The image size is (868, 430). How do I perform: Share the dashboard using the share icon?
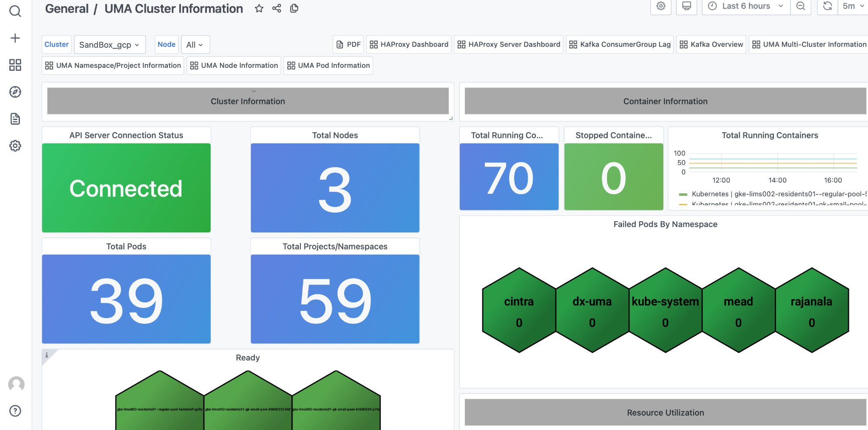point(277,8)
